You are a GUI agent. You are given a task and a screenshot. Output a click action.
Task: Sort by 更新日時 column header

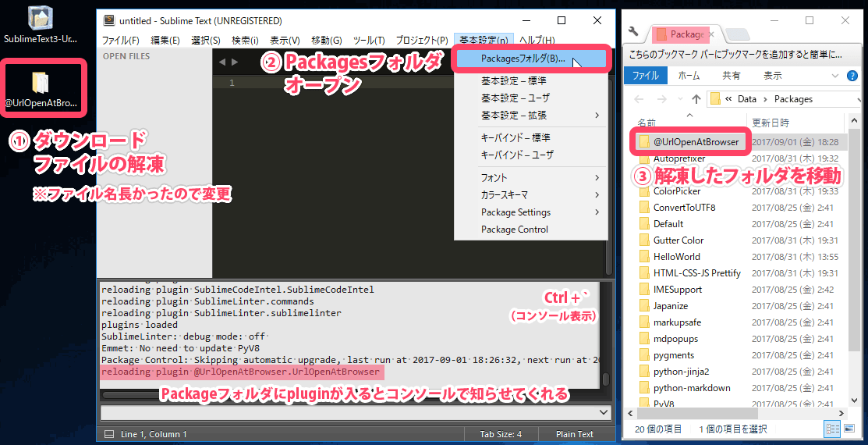coord(770,123)
